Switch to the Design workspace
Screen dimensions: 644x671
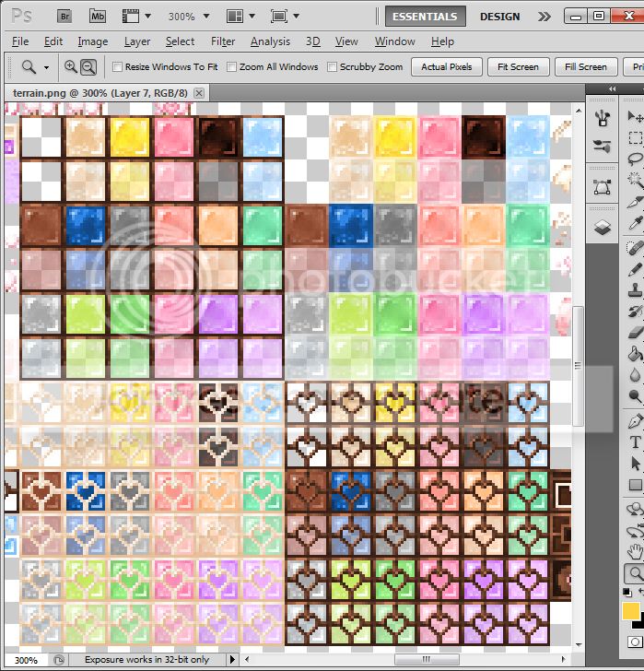click(x=500, y=17)
